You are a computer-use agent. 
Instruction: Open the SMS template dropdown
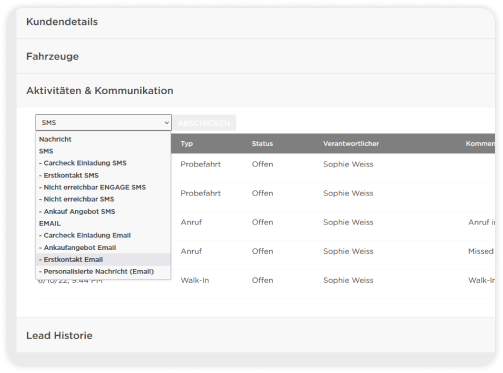(103, 123)
